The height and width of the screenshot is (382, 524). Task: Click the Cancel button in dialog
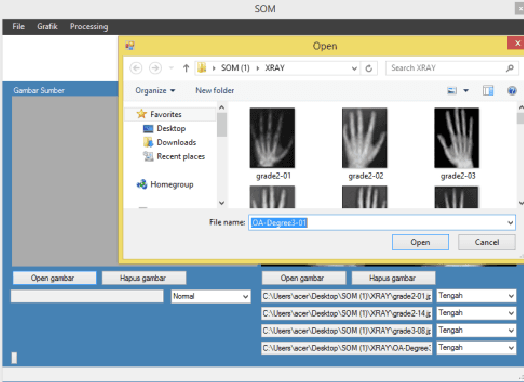coord(487,242)
